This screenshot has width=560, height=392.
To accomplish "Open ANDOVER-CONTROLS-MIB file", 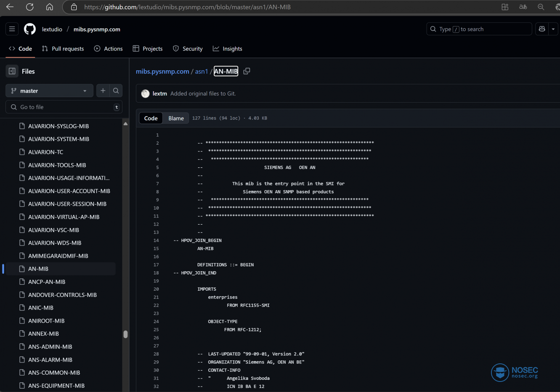I will [x=62, y=295].
